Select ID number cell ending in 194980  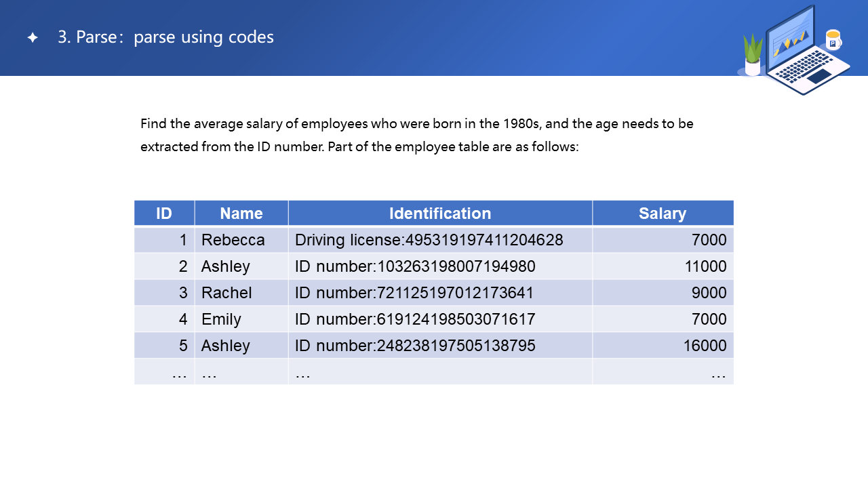click(x=415, y=266)
